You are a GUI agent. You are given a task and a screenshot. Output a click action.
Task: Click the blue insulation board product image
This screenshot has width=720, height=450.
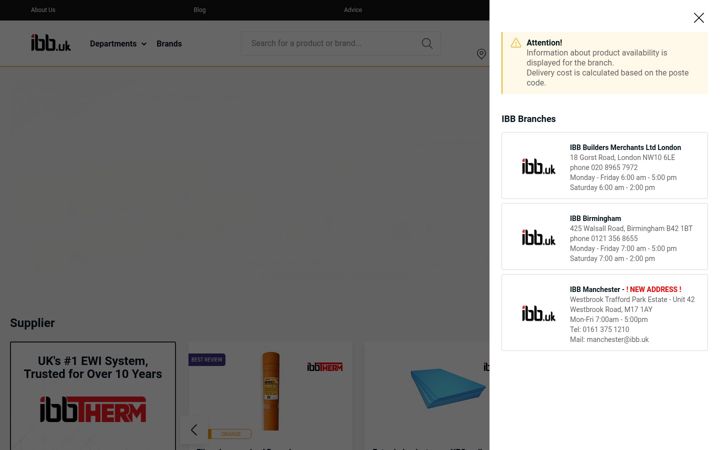(x=448, y=388)
